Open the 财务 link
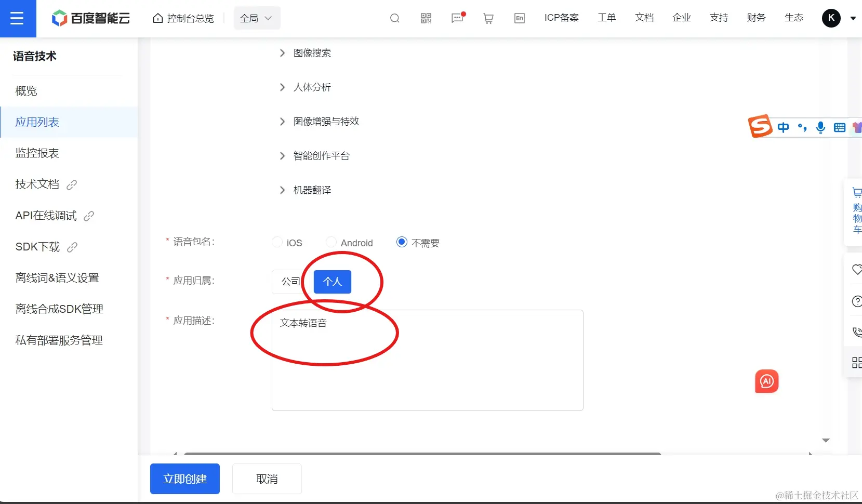 [757, 18]
